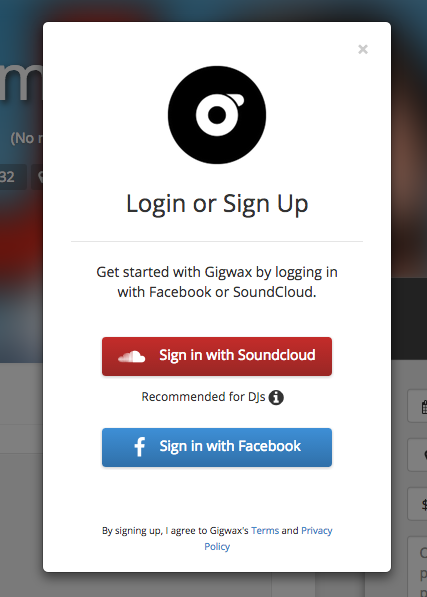
Task: Click the Login or Sign Up heading
Action: pyautogui.click(x=217, y=204)
